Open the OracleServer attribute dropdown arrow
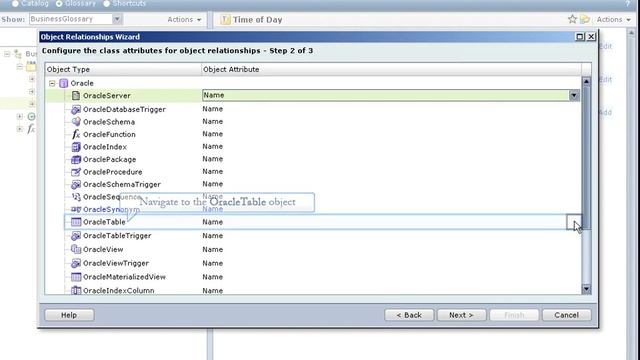Viewport: 640px width, 360px height. (x=574, y=96)
